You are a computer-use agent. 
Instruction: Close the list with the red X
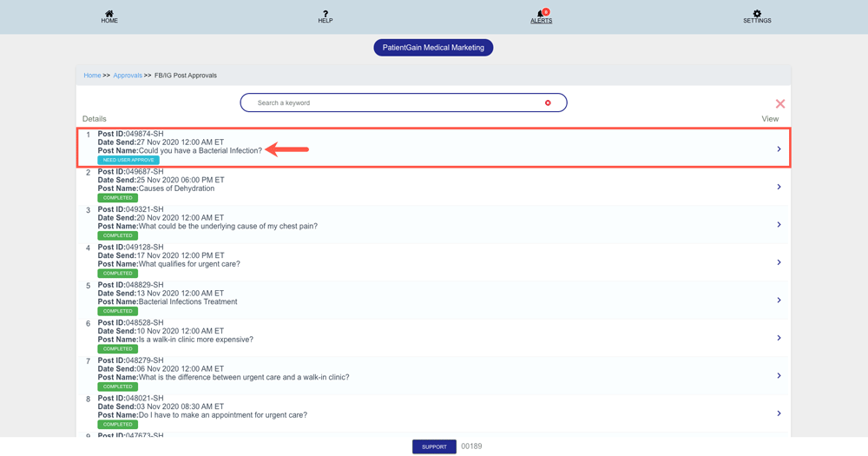click(780, 103)
